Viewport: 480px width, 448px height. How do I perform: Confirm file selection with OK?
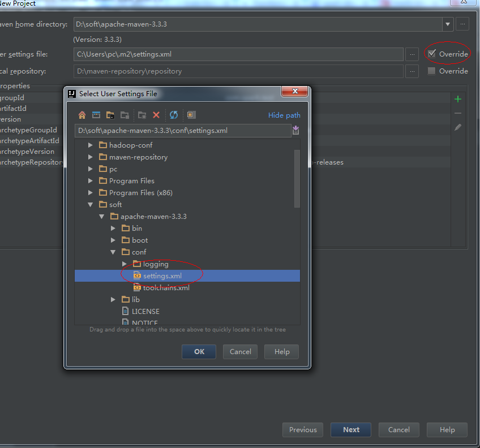coord(199,352)
